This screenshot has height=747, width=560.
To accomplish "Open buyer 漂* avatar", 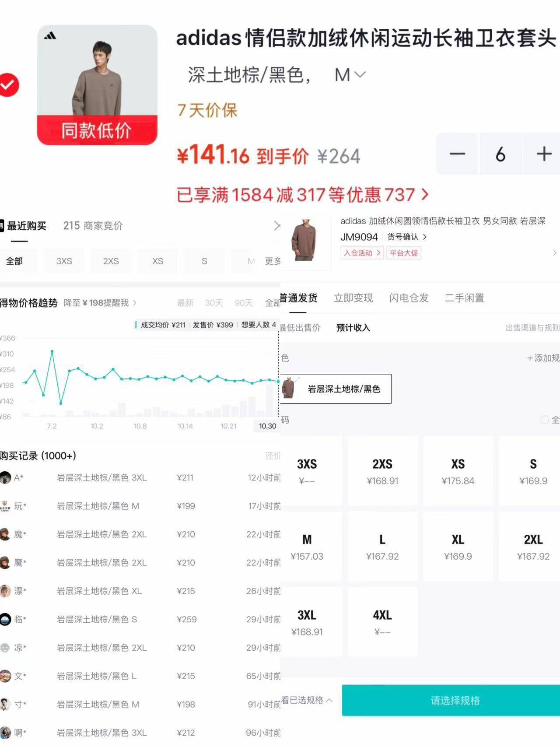I will coord(5,591).
